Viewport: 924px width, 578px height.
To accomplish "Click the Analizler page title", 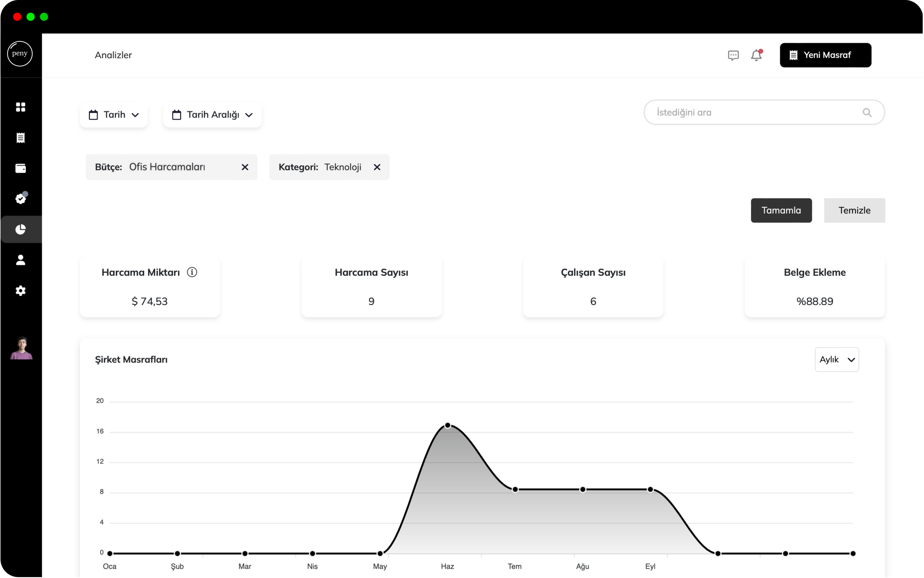I will [113, 55].
